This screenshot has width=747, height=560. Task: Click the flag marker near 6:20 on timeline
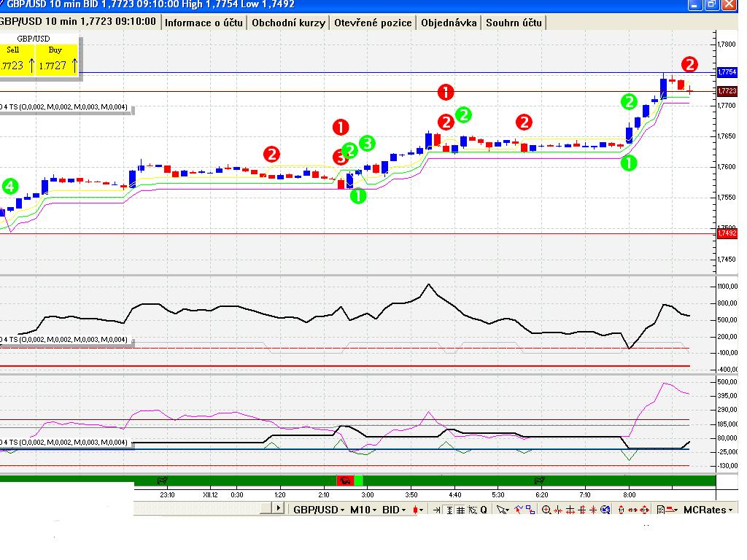pyautogui.click(x=539, y=481)
